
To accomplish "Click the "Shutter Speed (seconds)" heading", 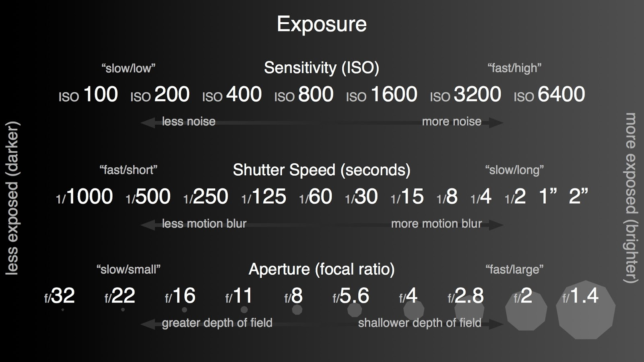I will pos(322,170).
